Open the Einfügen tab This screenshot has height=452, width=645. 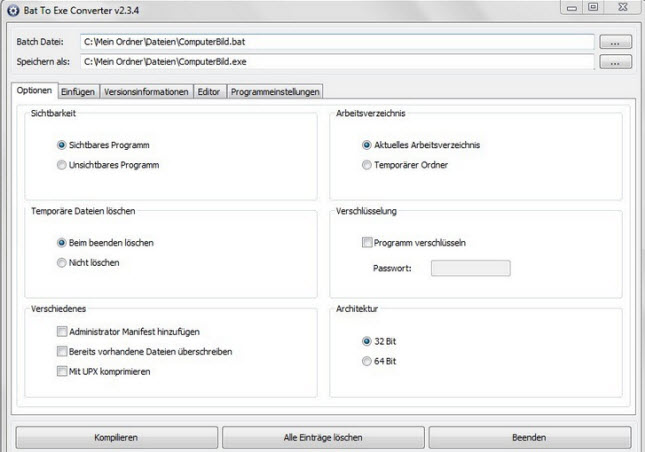[x=78, y=92]
